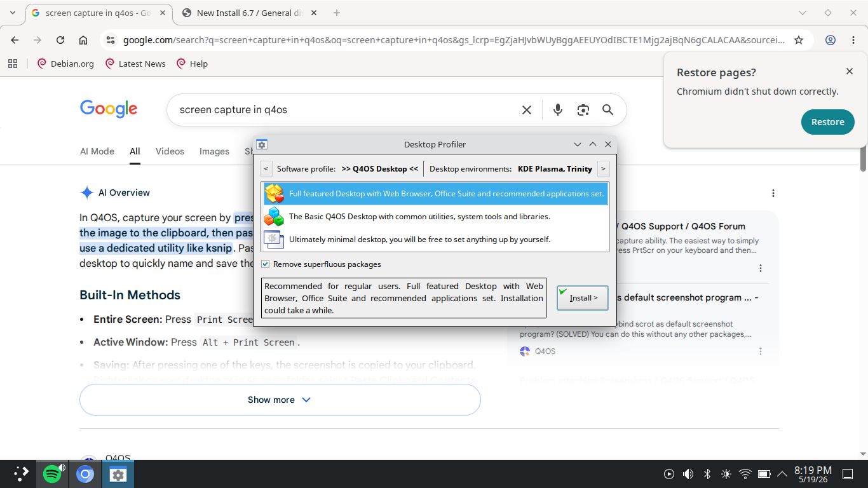
Task: Open the Q4OS start menu launcher
Action: click(22, 473)
